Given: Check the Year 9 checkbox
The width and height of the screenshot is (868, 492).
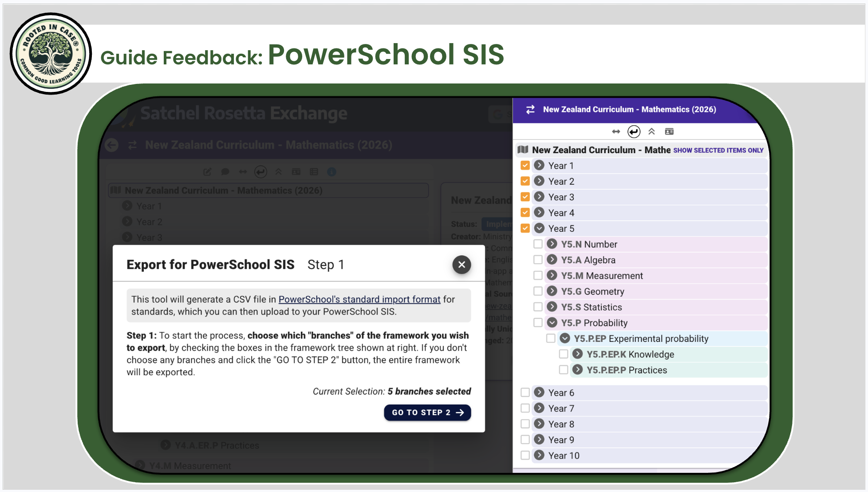Looking at the screenshot, I should pyautogui.click(x=525, y=440).
